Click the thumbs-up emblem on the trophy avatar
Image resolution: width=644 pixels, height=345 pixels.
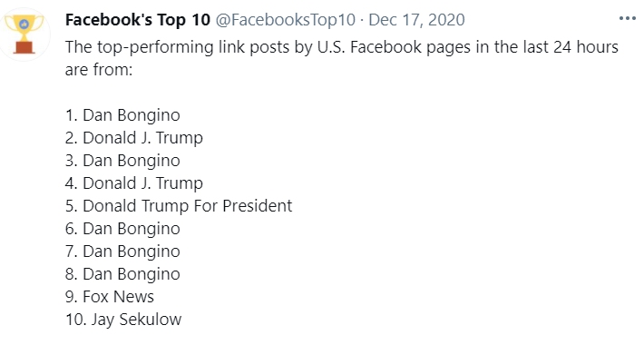[24, 24]
